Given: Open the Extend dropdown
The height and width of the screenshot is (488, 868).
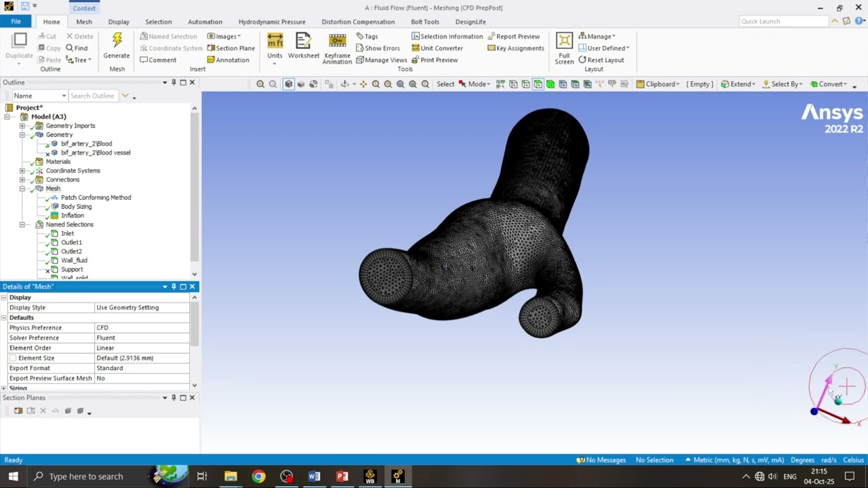Looking at the screenshot, I should (x=738, y=84).
